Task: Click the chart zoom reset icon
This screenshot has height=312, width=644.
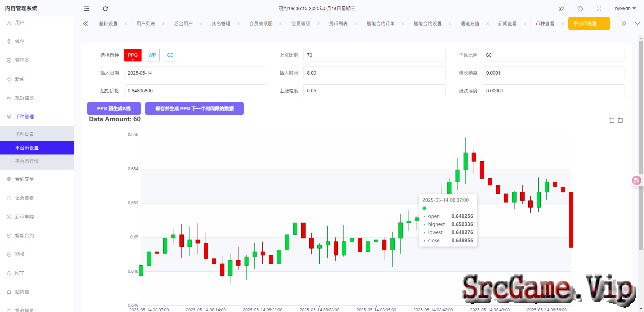Action: [x=621, y=120]
